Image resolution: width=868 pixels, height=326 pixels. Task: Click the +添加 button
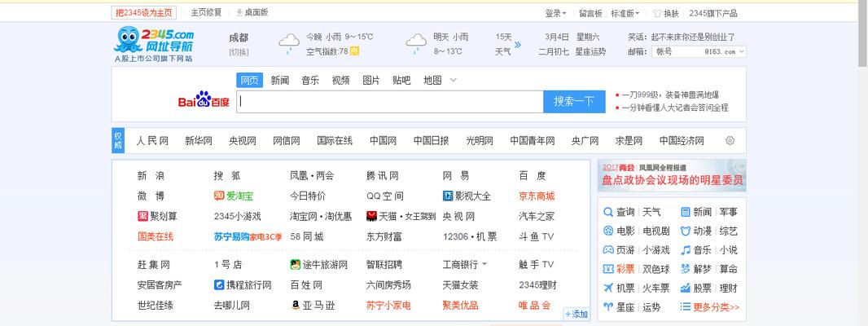pos(576,314)
